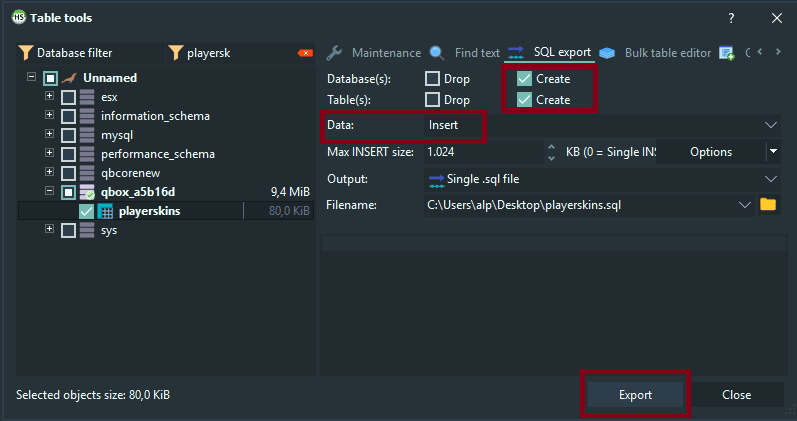Check the qbcorenew database checkbox
The width and height of the screenshot is (797, 421).
pos(68,173)
